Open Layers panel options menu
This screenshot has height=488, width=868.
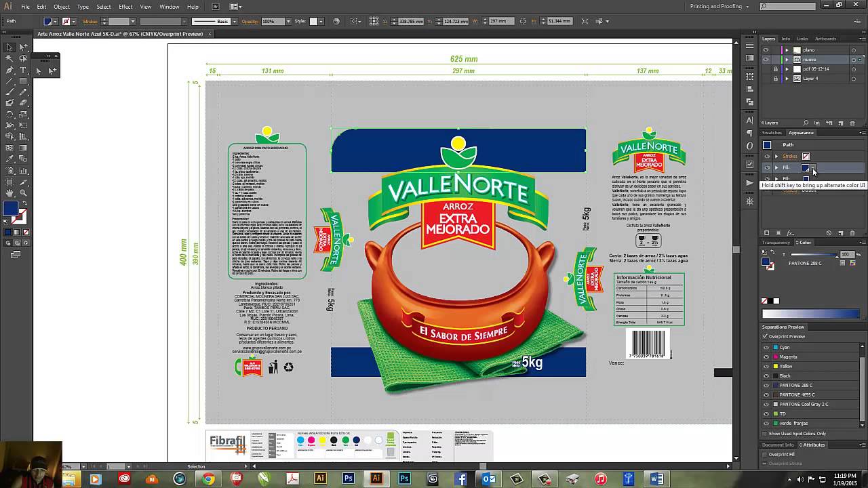(863, 39)
